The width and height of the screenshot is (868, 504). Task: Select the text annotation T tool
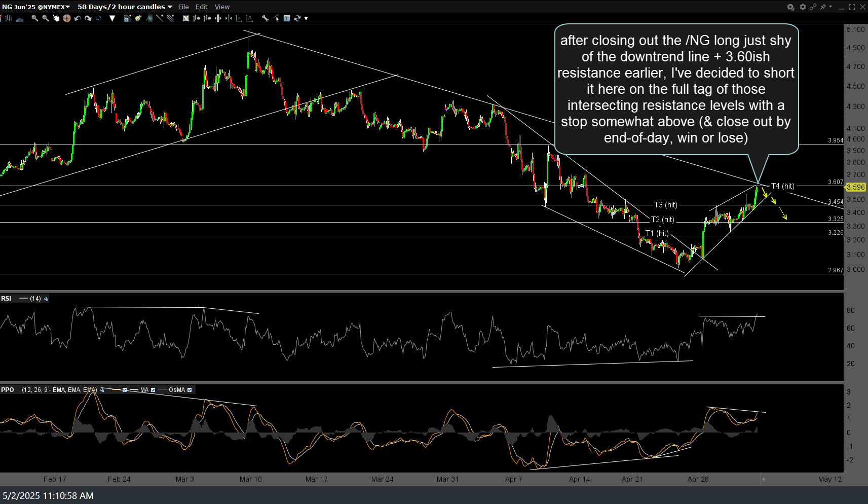(x=287, y=18)
